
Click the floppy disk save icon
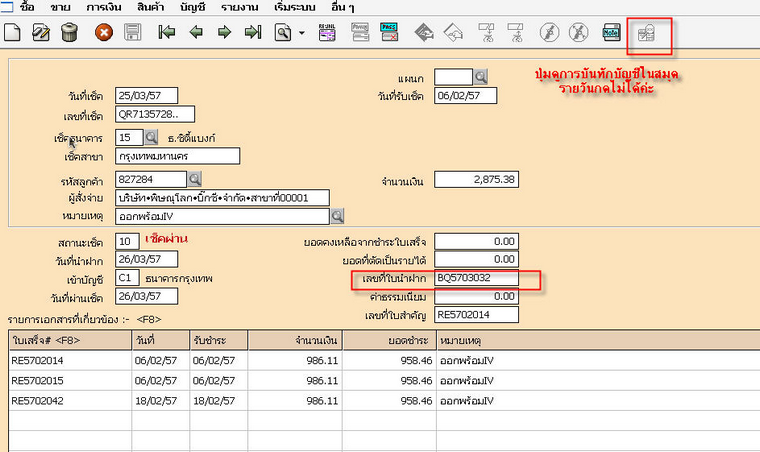pos(131,32)
